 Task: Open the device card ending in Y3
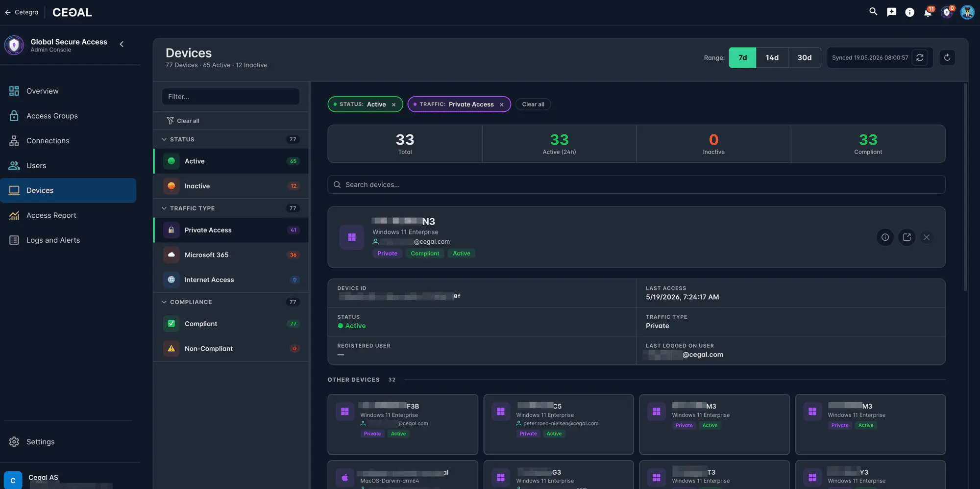870,475
